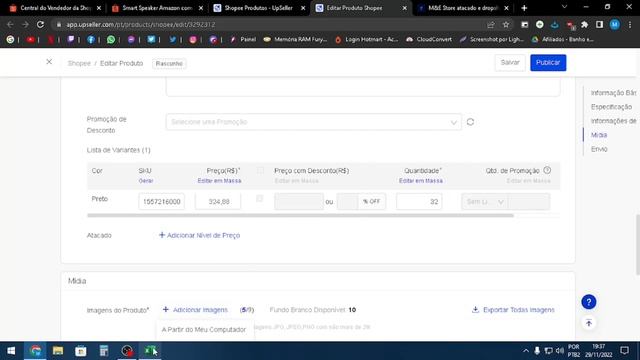Go to Mídia sidebar section
640x360 pixels.
coord(599,135)
